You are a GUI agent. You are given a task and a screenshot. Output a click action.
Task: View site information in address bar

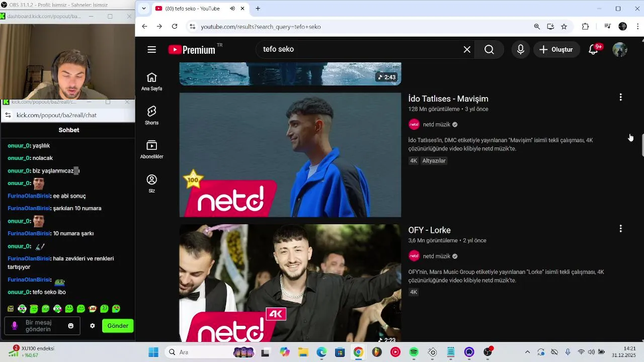click(192, 26)
